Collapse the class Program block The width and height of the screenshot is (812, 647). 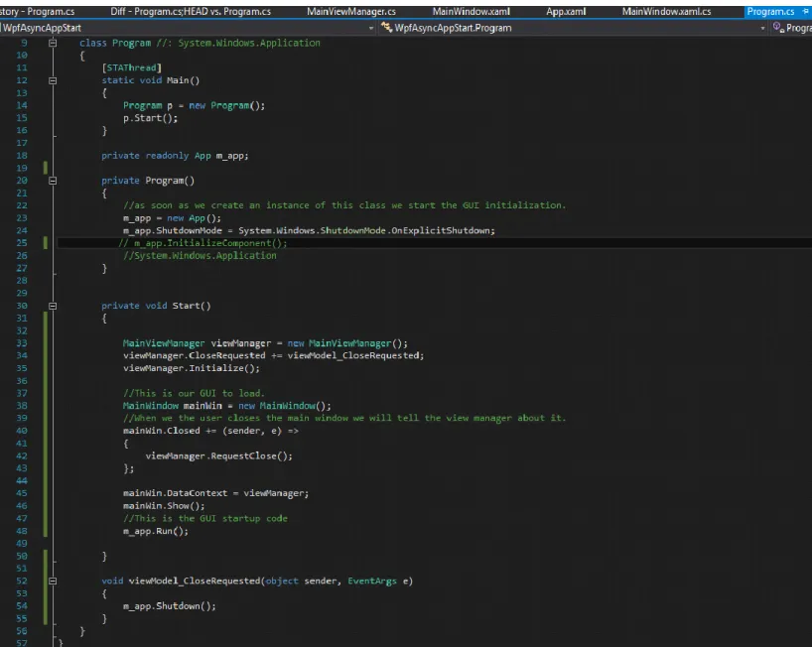tap(53, 43)
